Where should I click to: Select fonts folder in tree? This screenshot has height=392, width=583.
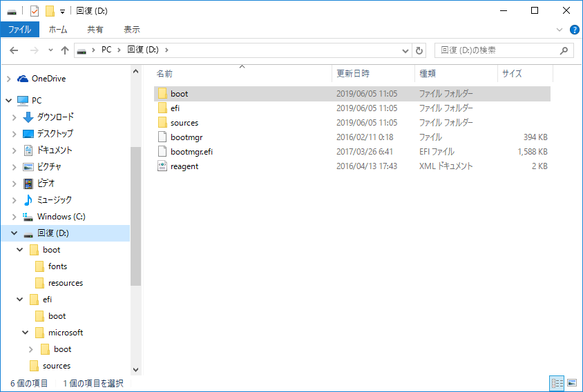pos(57,266)
